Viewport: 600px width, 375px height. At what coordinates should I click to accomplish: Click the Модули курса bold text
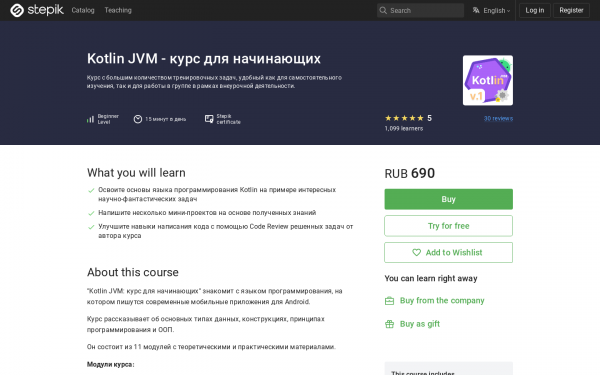(x=110, y=364)
